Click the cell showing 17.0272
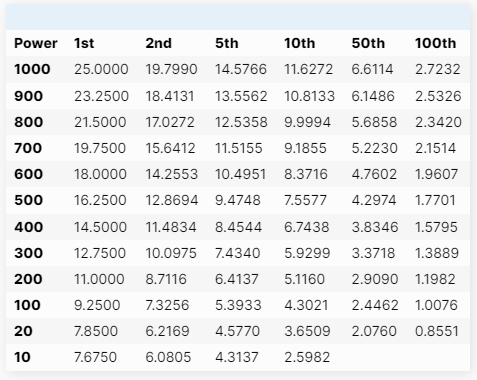 click(170, 122)
